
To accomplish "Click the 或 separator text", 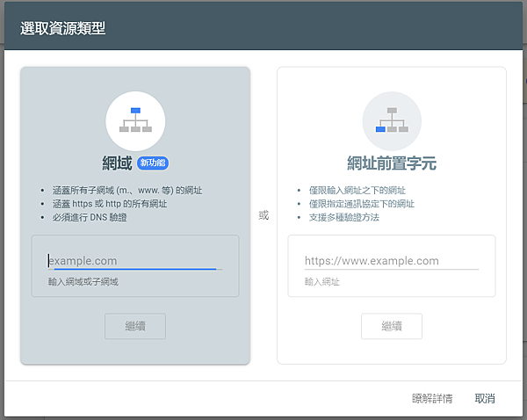I will [x=263, y=215].
